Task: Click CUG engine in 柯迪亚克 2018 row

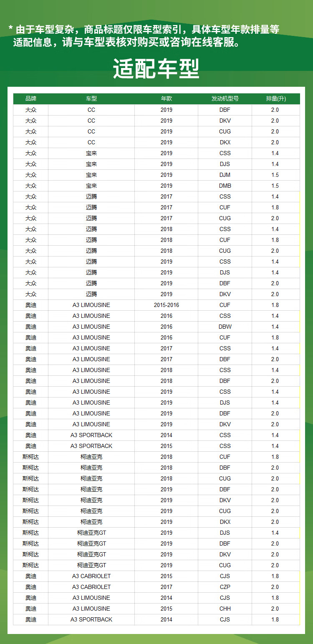Action: point(225,478)
